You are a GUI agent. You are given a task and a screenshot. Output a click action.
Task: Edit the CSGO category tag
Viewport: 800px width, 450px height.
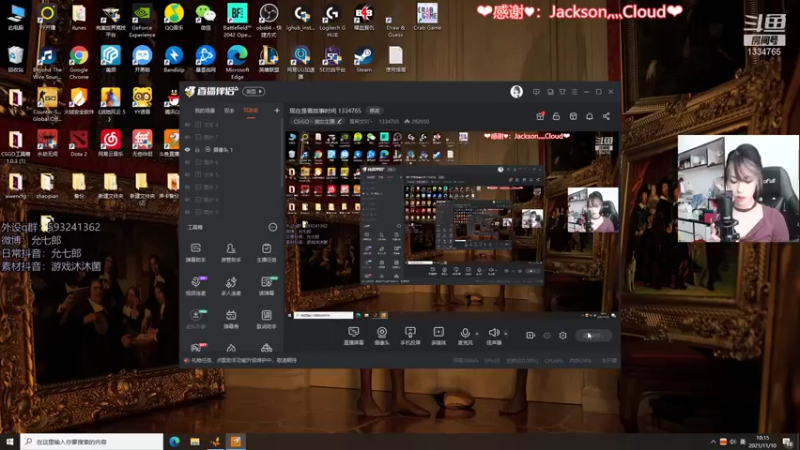(x=317, y=121)
